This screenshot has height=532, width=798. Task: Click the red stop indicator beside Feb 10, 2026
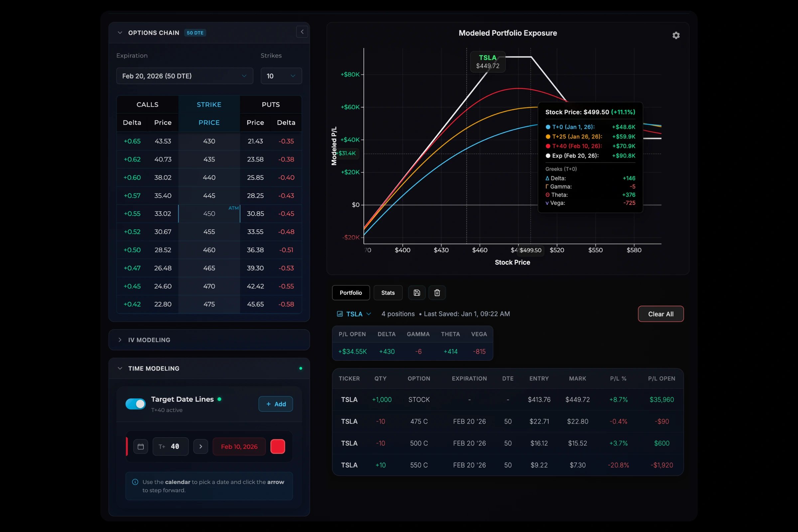[x=278, y=447]
